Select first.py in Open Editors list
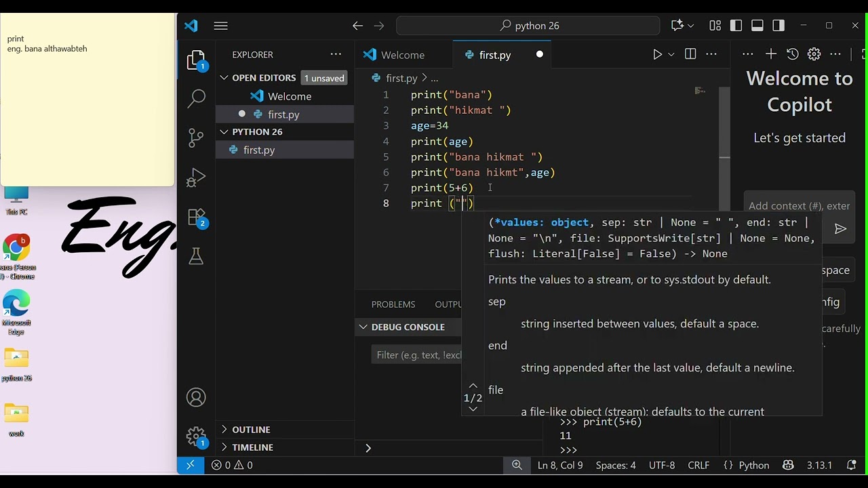 click(285, 115)
